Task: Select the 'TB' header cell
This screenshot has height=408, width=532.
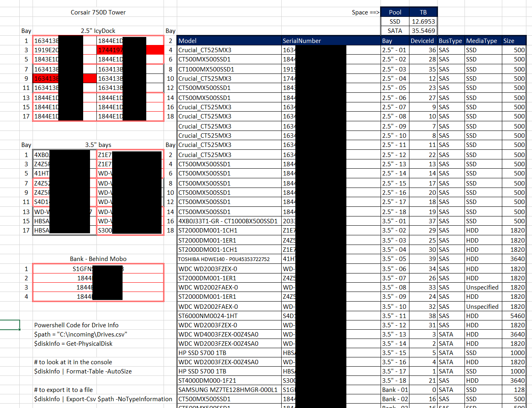Action: pyautogui.click(x=423, y=12)
